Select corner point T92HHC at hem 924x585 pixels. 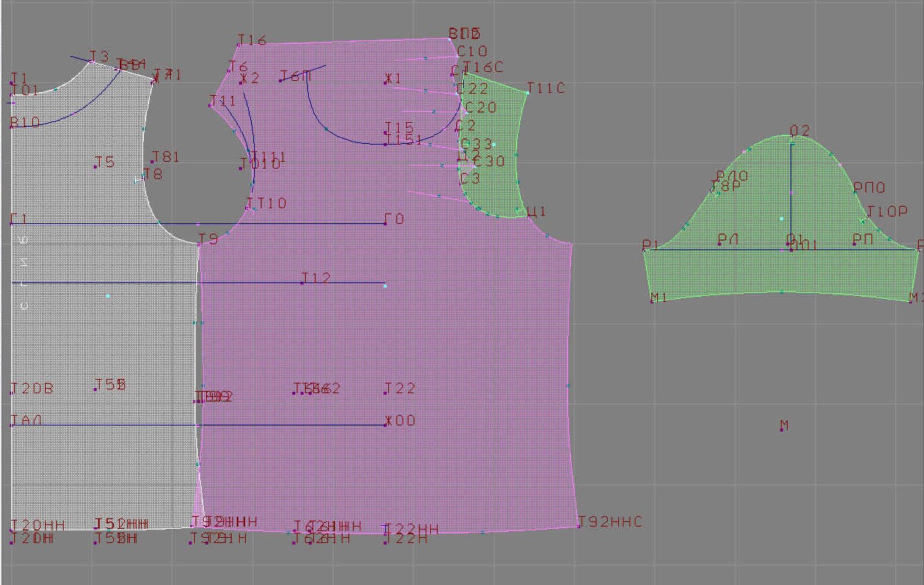click(x=579, y=526)
